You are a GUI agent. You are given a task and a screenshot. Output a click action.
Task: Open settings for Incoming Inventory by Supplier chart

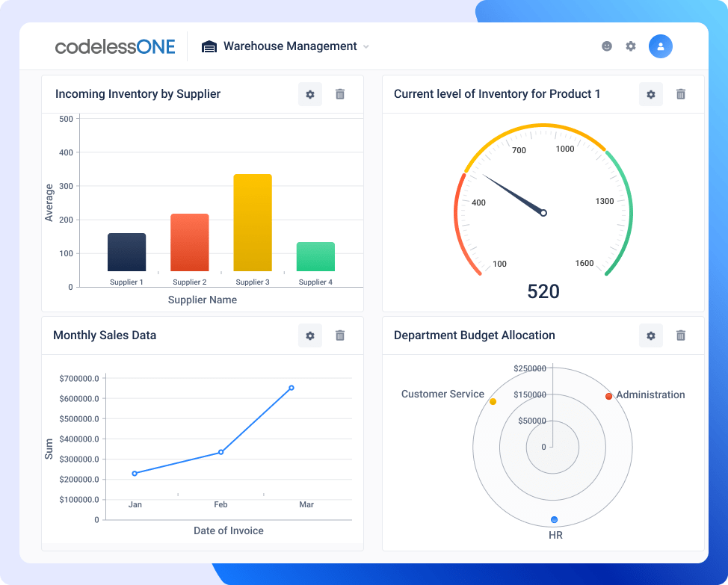tap(310, 94)
